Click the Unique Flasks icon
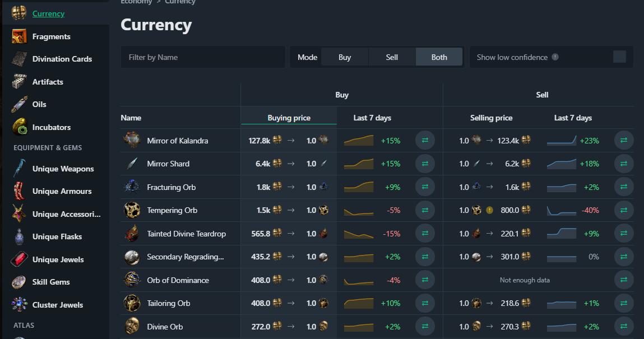644x339 pixels. coord(19,236)
